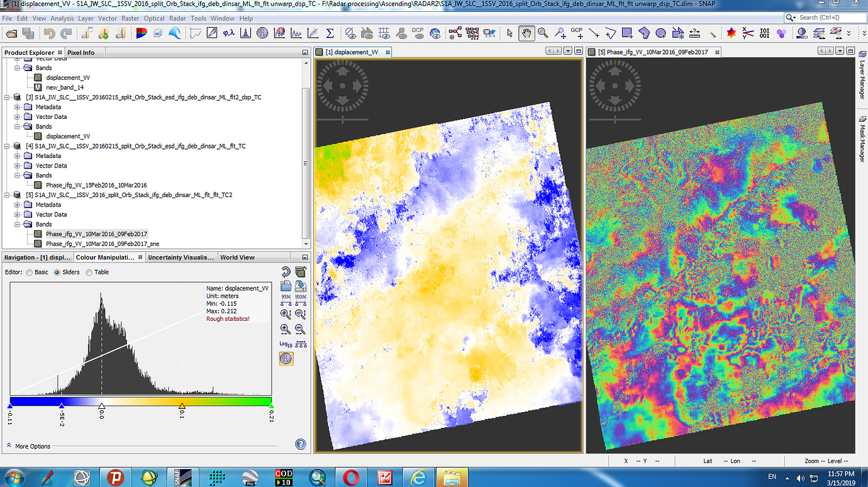The height and width of the screenshot is (487, 868).
Task: Open the Statistics sigma tool
Action: pyautogui.click(x=329, y=33)
